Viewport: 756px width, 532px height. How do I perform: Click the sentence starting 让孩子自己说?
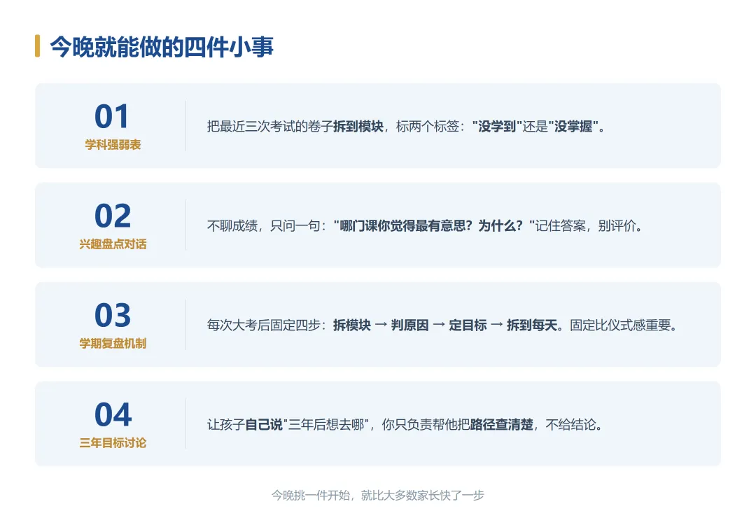click(405, 424)
